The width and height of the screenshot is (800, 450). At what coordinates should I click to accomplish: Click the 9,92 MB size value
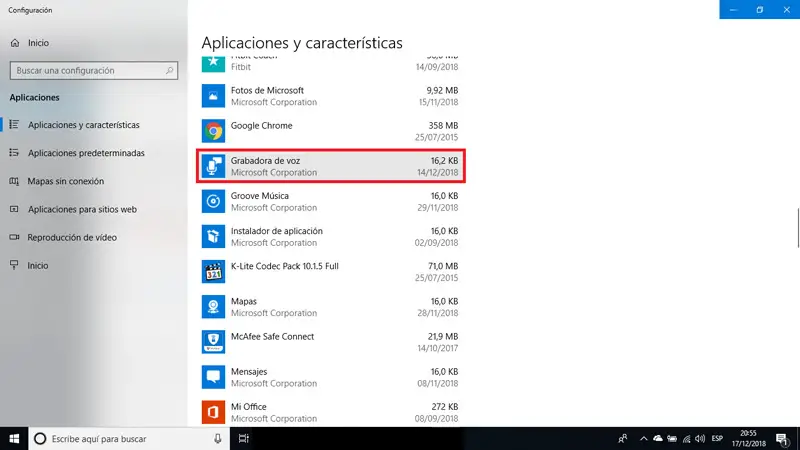coord(442,90)
